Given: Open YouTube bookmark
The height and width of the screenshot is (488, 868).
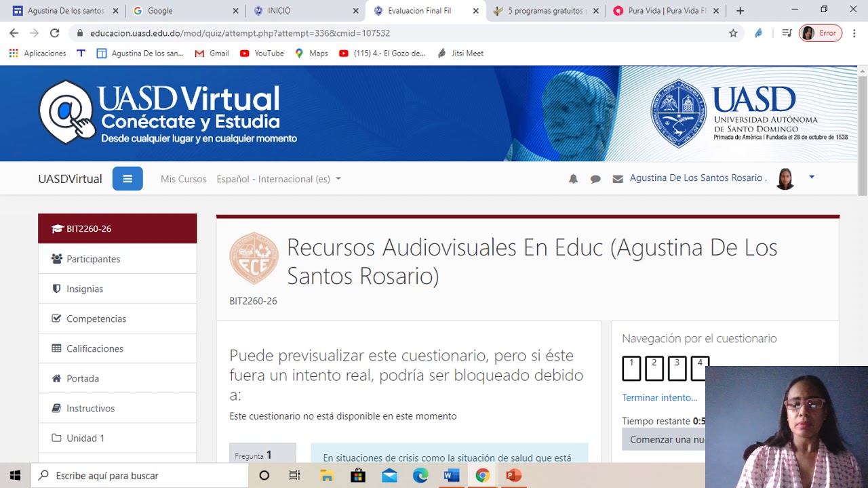Looking at the screenshot, I should click(262, 53).
